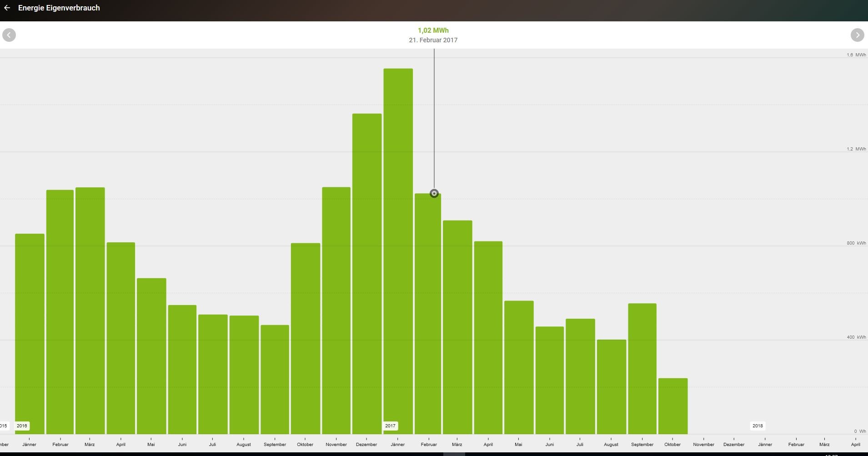
Task: Click the "400 kWh" axis label
Action: 856,337
